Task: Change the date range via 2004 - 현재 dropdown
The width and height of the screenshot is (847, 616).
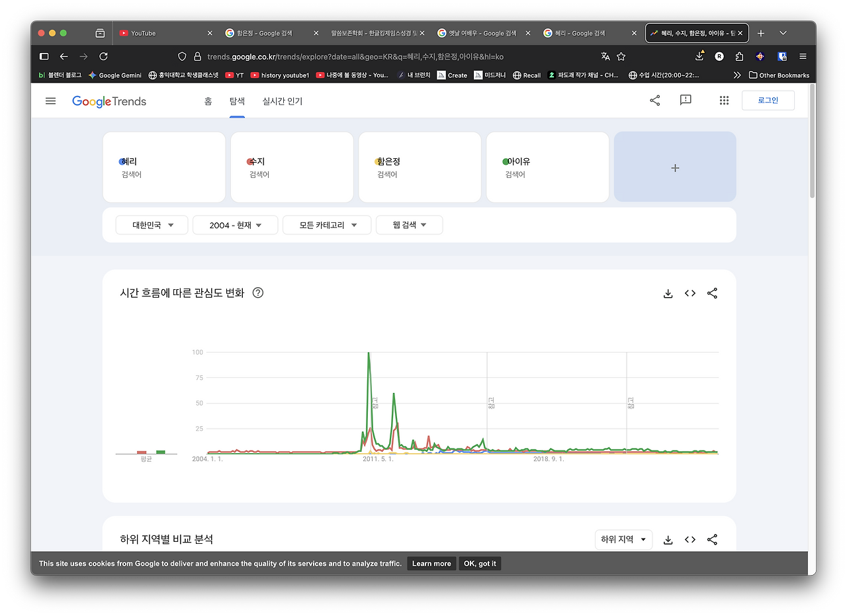Action: pos(235,224)
